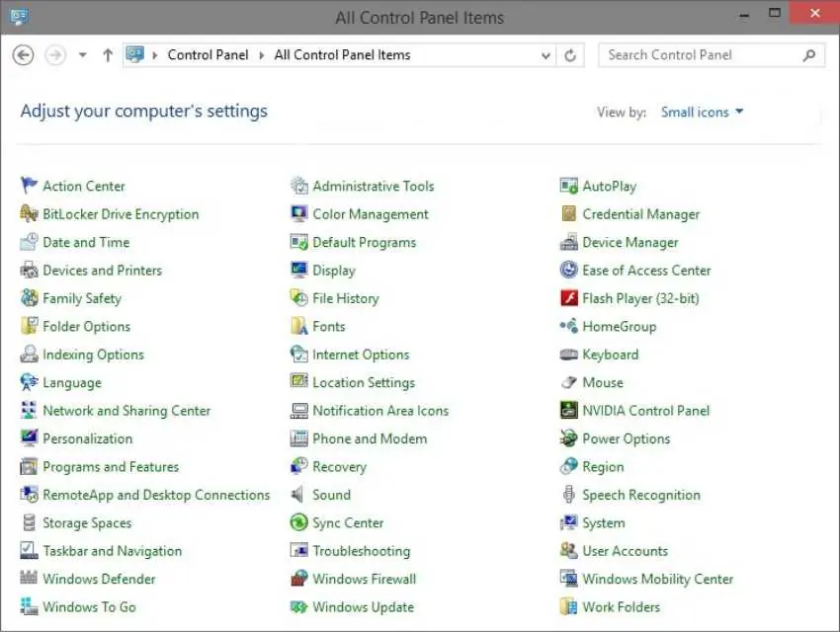Open the Mouse link

(x=603, y=382)
